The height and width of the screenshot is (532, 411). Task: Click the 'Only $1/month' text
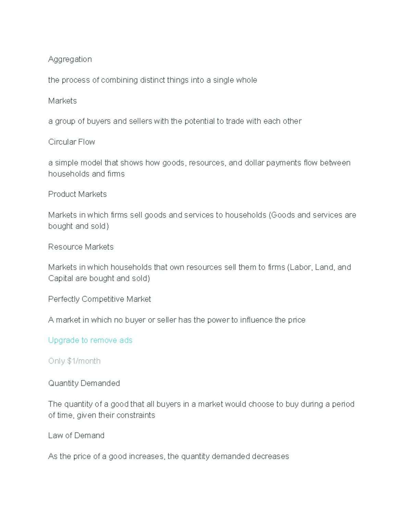(x=74, y=361)
